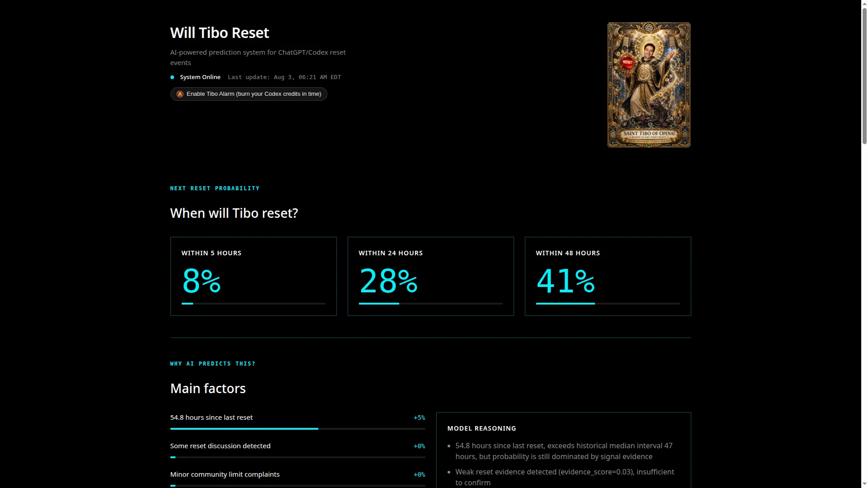868x488 pixels.
Task: Click the System Online status text
Action: pyautogui.click(x=200, y=77)
